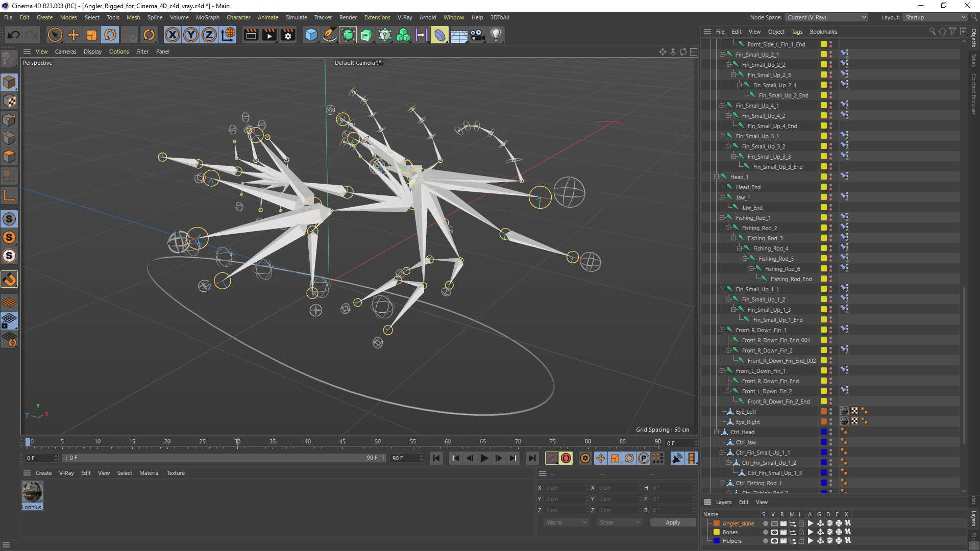Select the Live Selection tool

pyautogui.click(x=55, y=35)
